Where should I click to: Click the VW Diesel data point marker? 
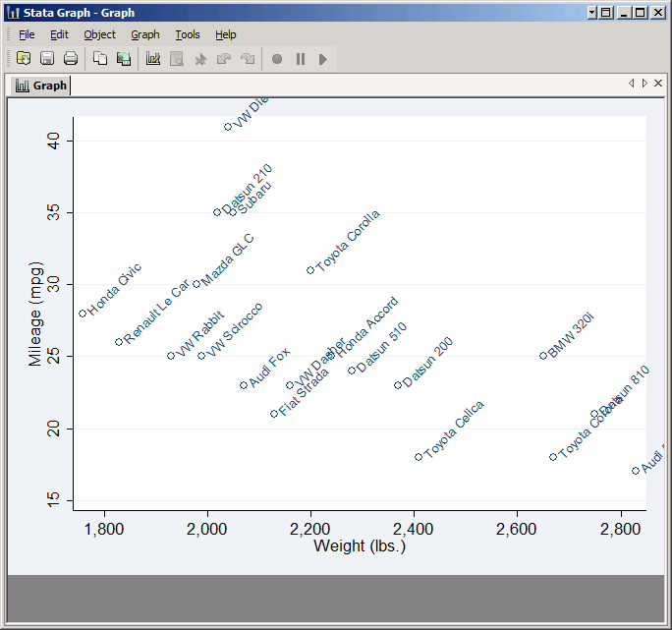coord(228,127)
